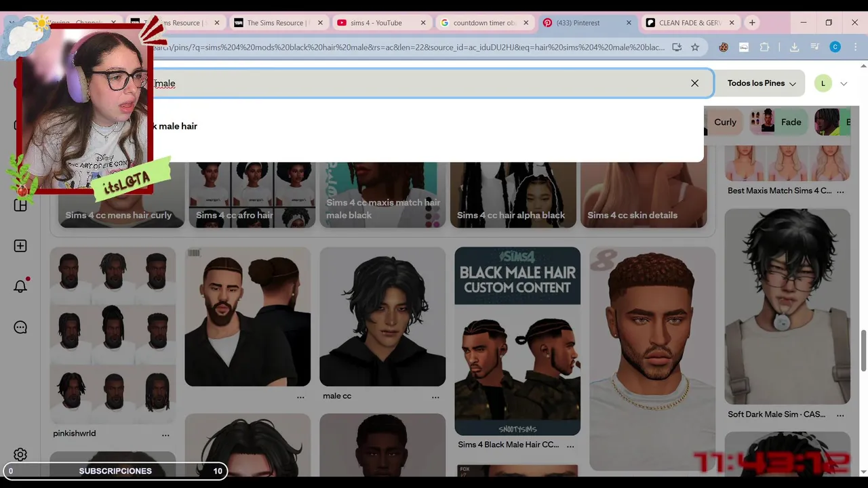
Task: Close the sims 4 - YouTube tab
Action: point(423,22)
